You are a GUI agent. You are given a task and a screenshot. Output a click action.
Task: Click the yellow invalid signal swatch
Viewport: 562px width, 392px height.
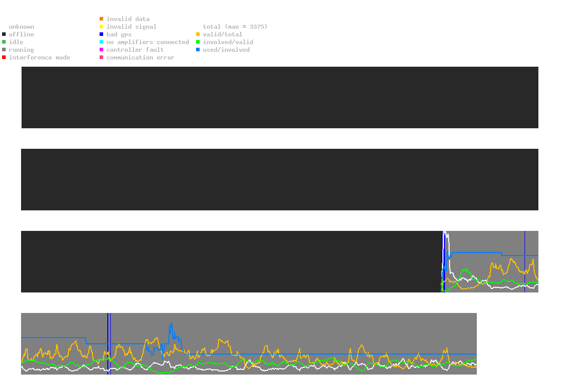click(x=102, y=27)
